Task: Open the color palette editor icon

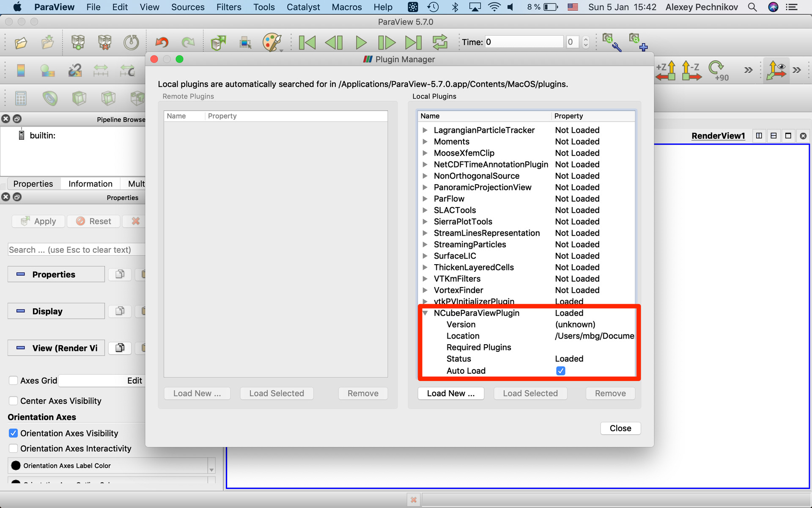Action: point(272,42)
